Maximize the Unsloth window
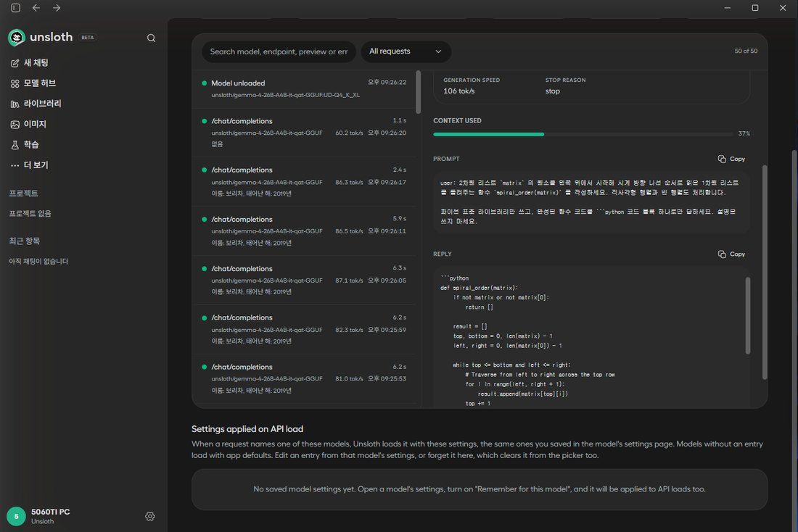Image resolution: width=798 pixels, height=532 pixels. (755, 8)
